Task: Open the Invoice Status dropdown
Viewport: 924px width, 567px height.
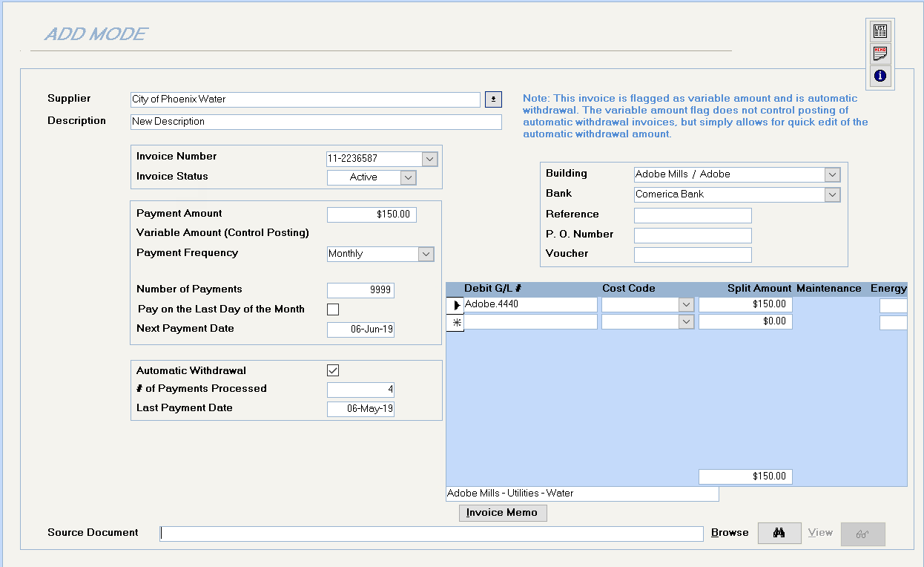Action: 408,177
